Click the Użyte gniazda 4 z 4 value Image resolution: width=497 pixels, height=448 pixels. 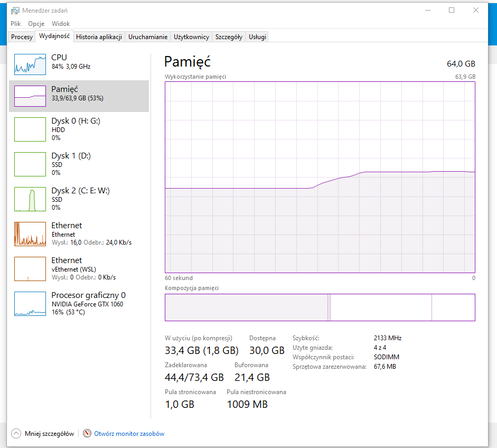(x=380, y=348)
